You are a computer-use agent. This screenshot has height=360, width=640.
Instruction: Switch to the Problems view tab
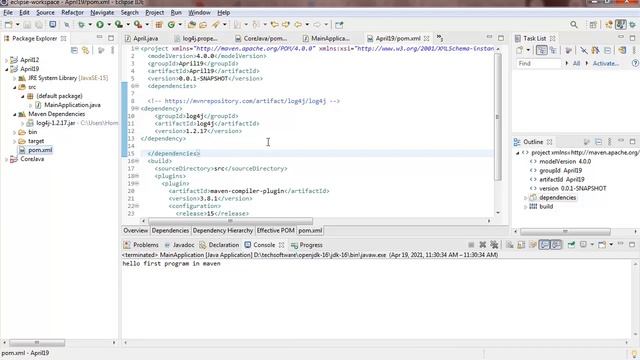[141, 245]
